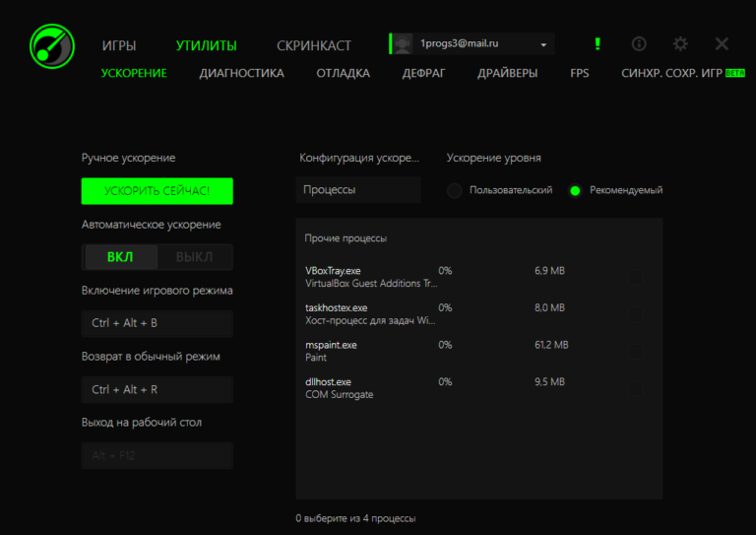Image resolution: width=756 pixels, height=535 pixels.
Task: Click the mspaint.exe process name
Action: point(331,345)
